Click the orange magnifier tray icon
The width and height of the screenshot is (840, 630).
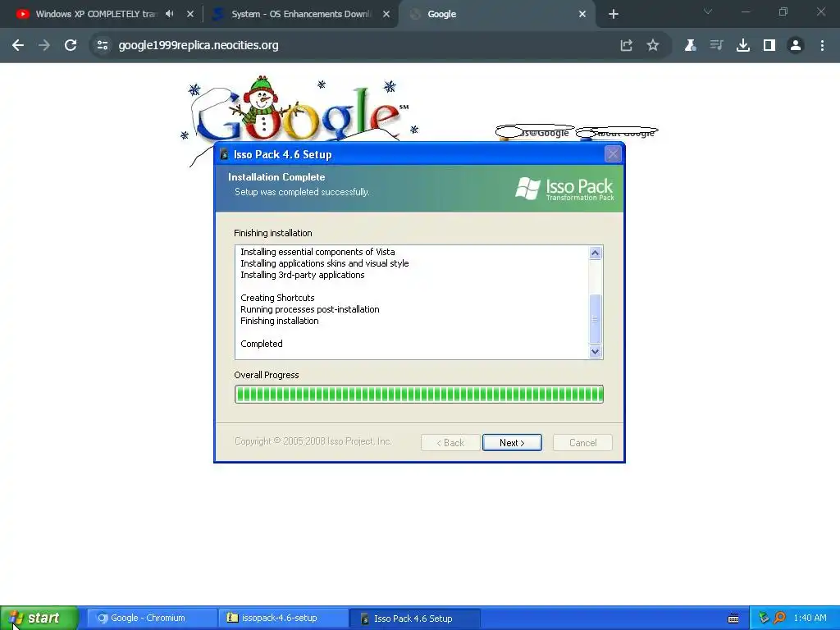point(779,619)
